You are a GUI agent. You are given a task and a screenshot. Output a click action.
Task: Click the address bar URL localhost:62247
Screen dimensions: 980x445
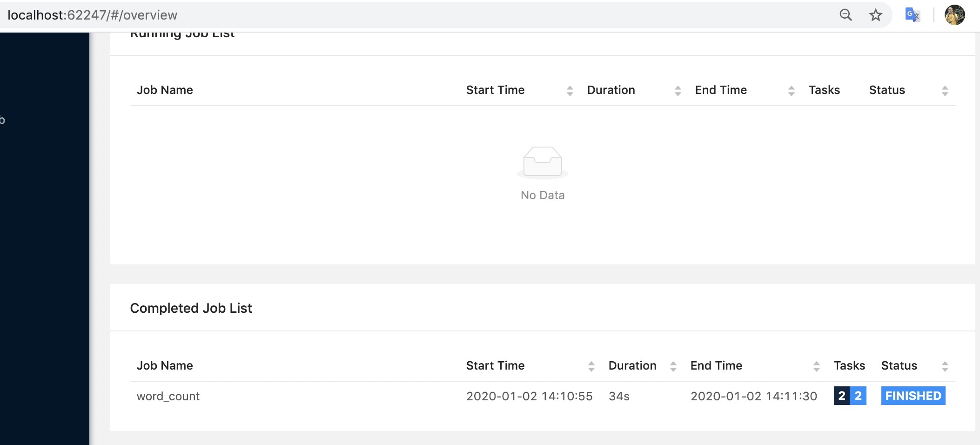pos(92,15)
